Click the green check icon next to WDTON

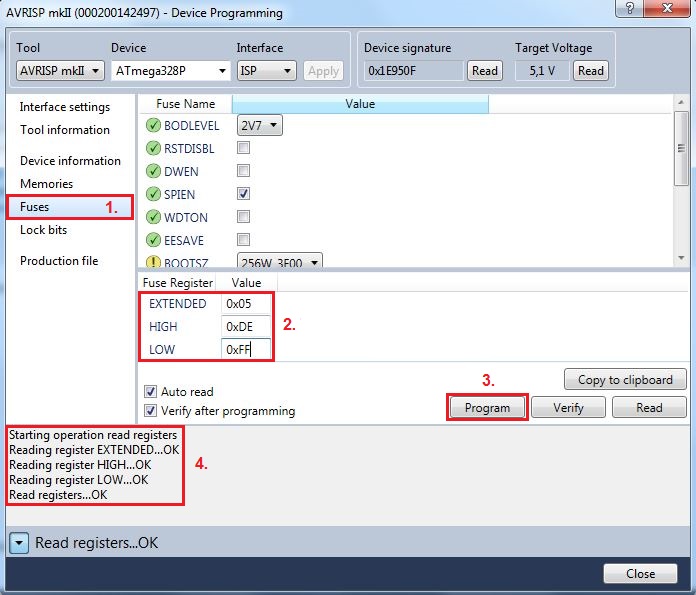pyautogui.click(x=153, y=217)
